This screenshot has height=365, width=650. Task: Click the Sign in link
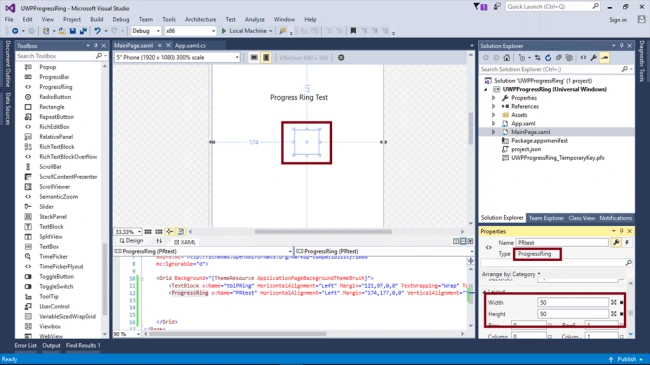point(618,20)
